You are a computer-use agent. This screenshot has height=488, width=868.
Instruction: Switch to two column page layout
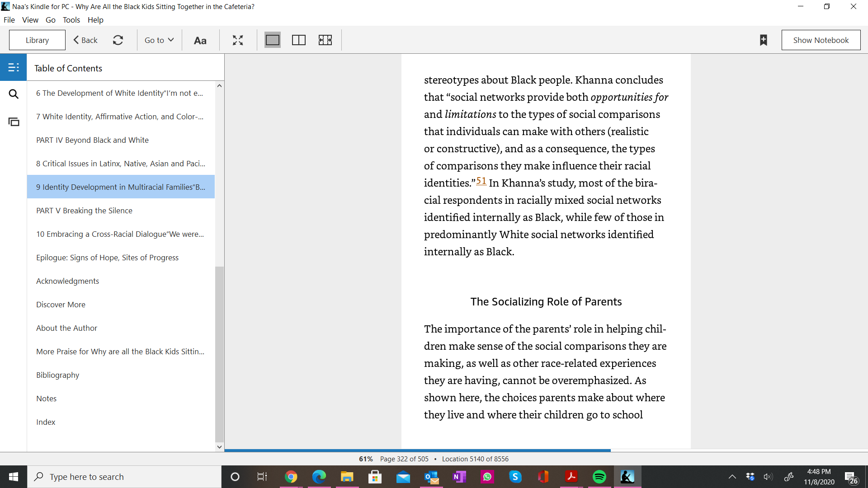click(x=299, y=40)
